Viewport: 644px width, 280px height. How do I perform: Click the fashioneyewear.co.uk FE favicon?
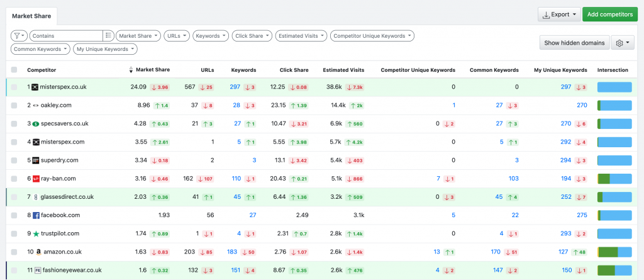tap(38, 270)
